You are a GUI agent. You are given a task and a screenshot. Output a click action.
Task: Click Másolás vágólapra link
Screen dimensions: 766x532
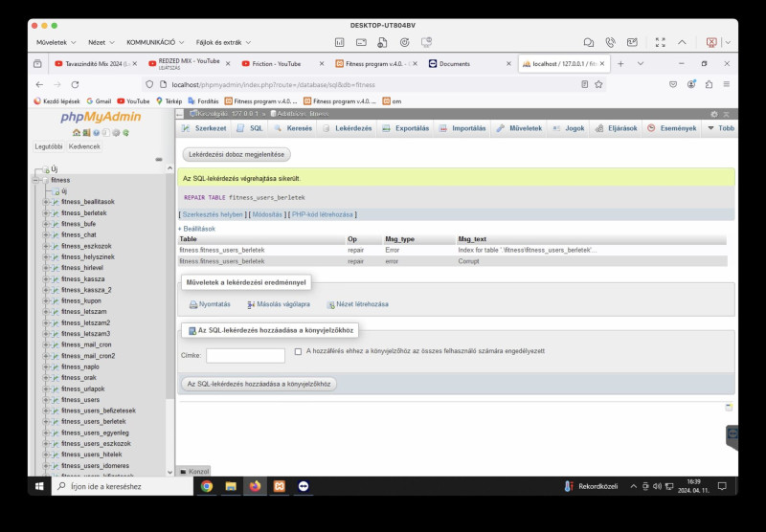pyautogui.click(x=279, y=304)
